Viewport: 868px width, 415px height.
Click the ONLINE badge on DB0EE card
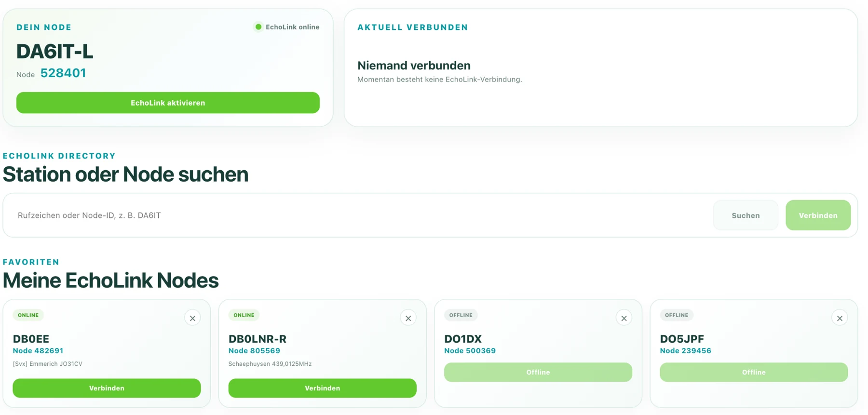tap(28, 315)
